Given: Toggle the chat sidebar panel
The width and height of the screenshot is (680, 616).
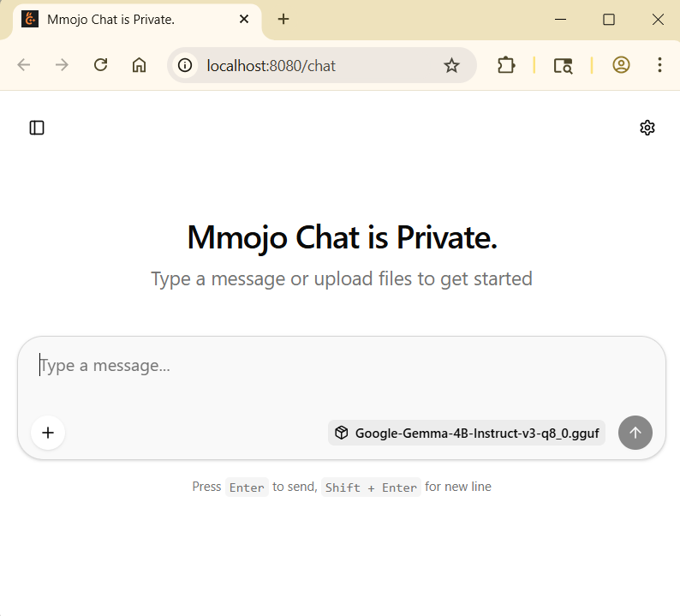Looking at the screenshot, I should coord(37,128).
